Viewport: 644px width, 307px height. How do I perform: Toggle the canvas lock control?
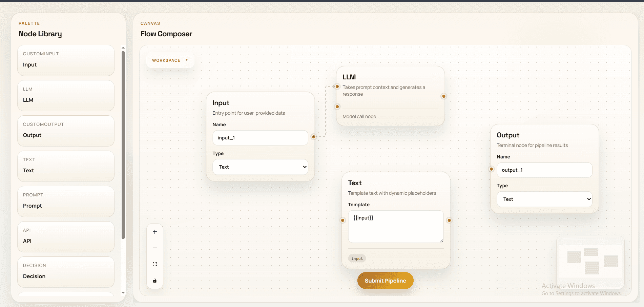[x=155, y=281]
